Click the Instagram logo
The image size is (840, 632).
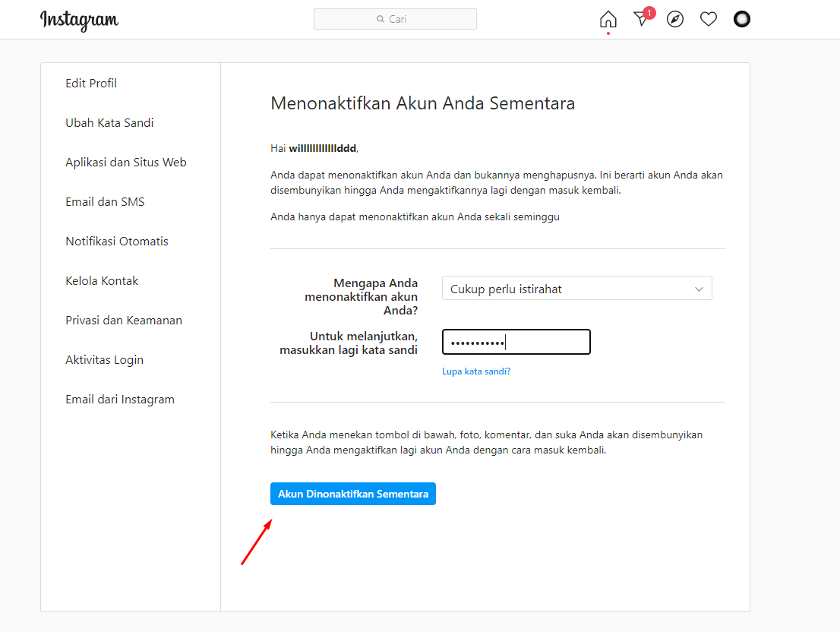point(78,20)
